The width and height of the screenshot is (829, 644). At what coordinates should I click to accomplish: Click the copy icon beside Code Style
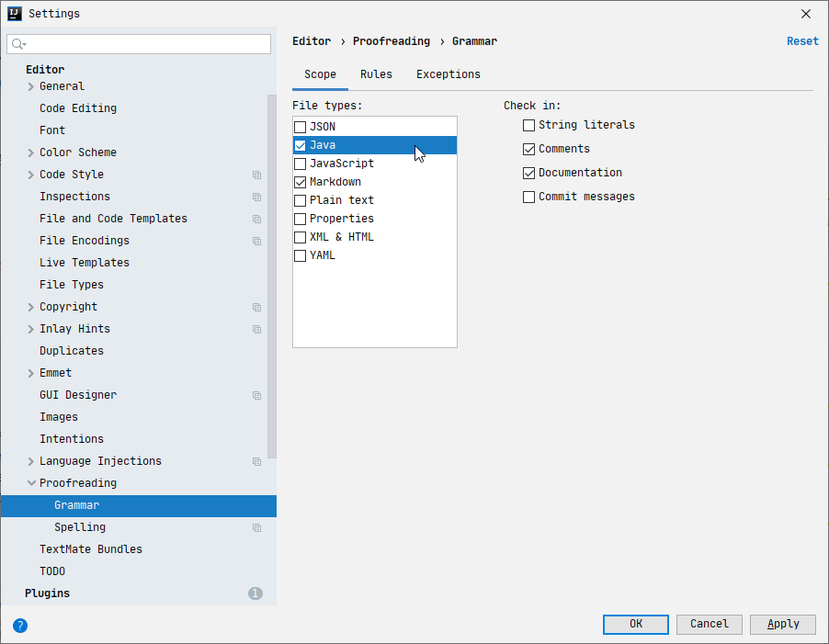coord(257,175)
